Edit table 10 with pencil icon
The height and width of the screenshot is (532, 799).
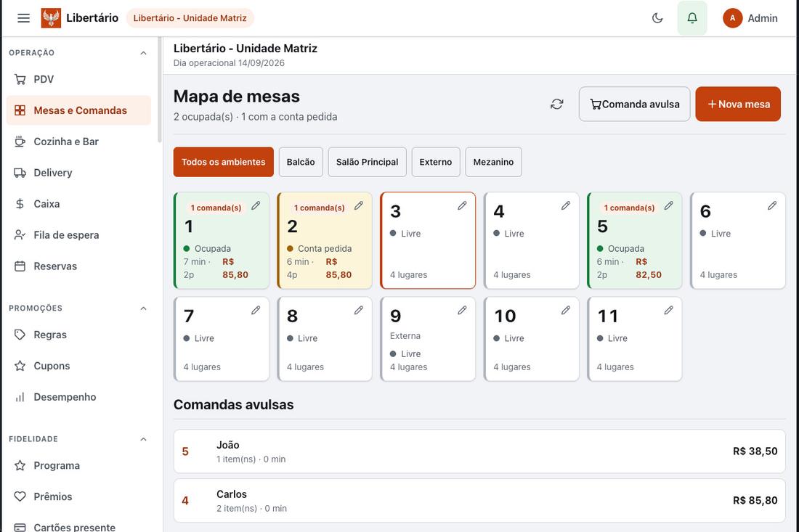point(566,310)
